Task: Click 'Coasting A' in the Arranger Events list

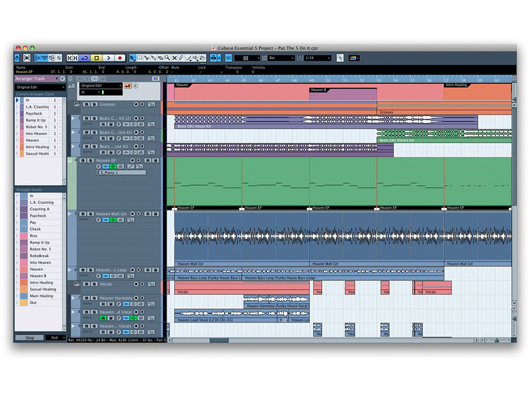Action: point(40,209)
